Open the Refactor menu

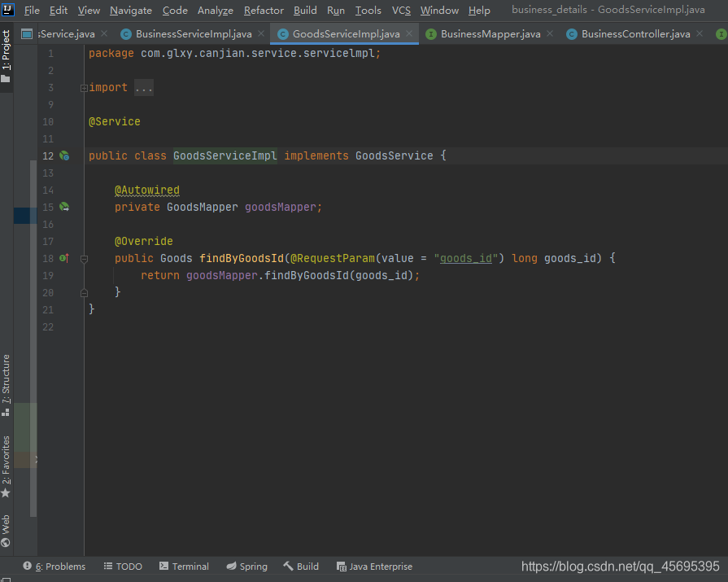264,11
